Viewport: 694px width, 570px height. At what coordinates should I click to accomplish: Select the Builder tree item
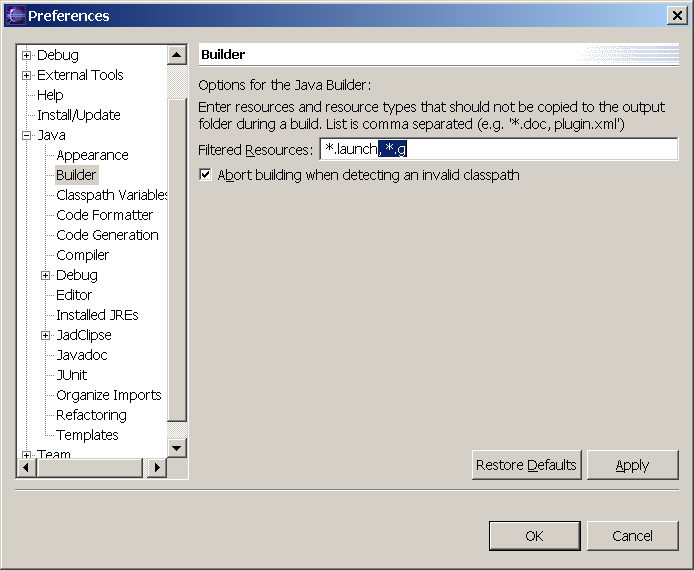pyautogui.click(x=76, y=175)
